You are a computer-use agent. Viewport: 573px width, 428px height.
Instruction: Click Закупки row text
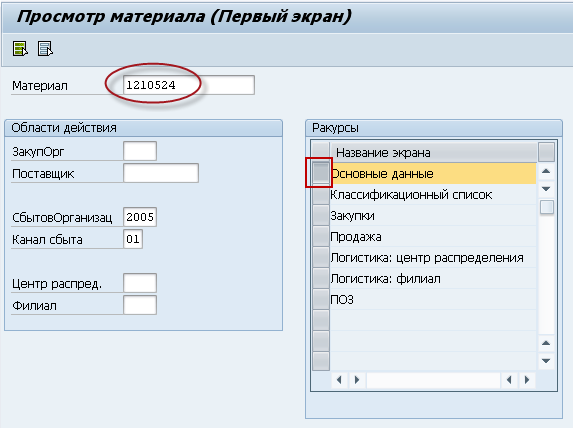pyautogui.click(x=352, y=216)
